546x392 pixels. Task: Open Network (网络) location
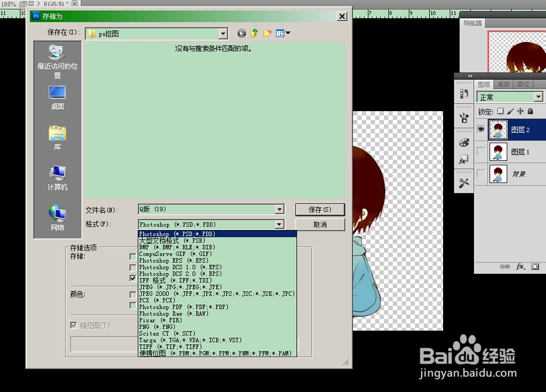click(x=58, y=218)
